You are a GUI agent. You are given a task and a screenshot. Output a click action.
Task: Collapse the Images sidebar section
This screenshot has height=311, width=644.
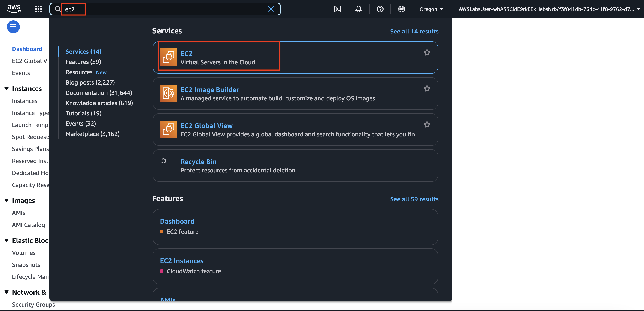pyautogui.click(x=6, y=200)
